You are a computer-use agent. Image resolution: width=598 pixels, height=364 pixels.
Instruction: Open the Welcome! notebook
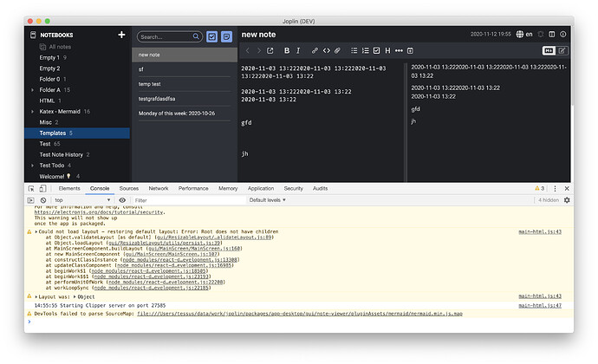(77, 176)
